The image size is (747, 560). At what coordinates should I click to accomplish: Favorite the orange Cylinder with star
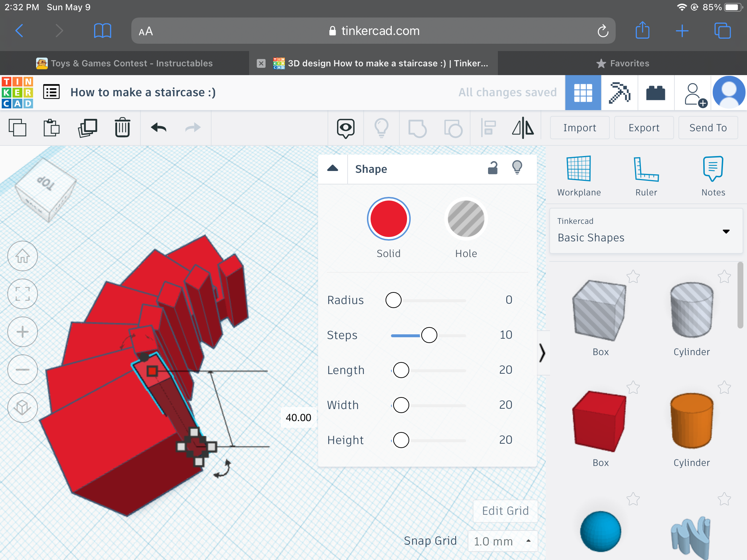pyautogui.click(x=724, y=388)
